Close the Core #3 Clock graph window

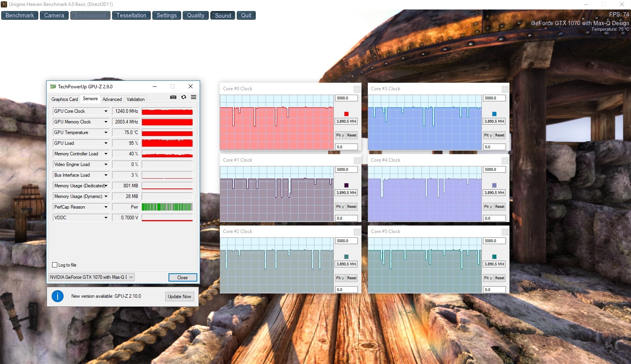(504, 89)
